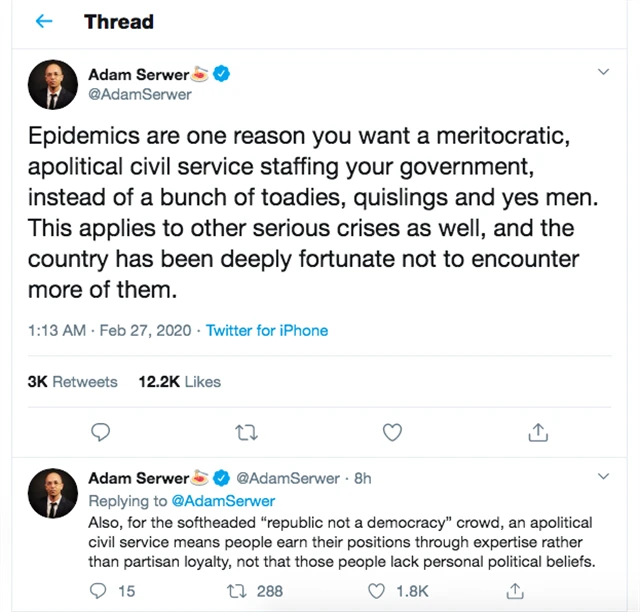Reply to the main tweet
The image size is (640, 612).
(x=100, y=432)
